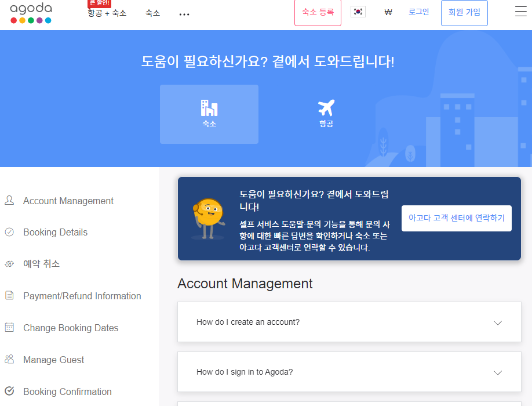Viewport: 532px width, 406px height.
Task: Open Change Booking Dates sidebar section
Action: pyautogui.click(x=71, y=328)
